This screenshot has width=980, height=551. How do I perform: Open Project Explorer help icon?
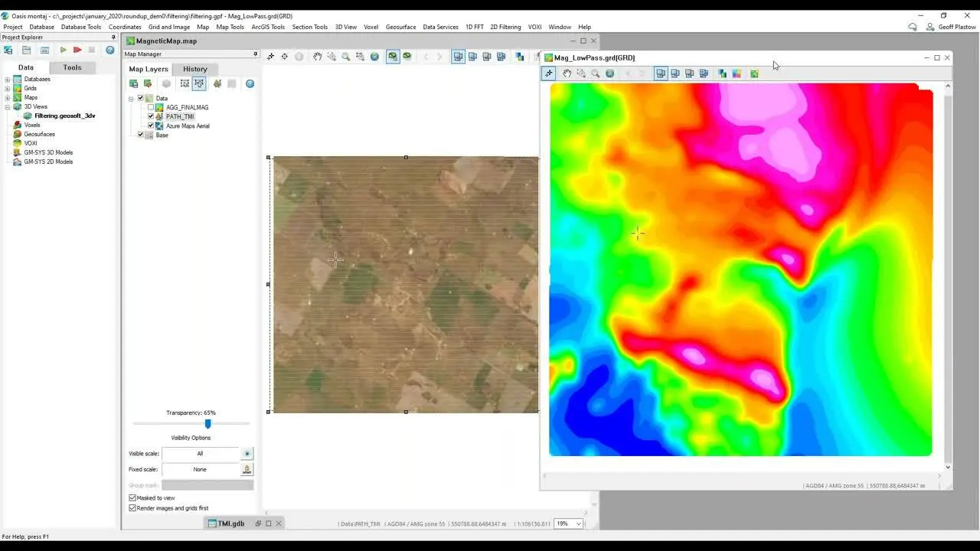110,50
